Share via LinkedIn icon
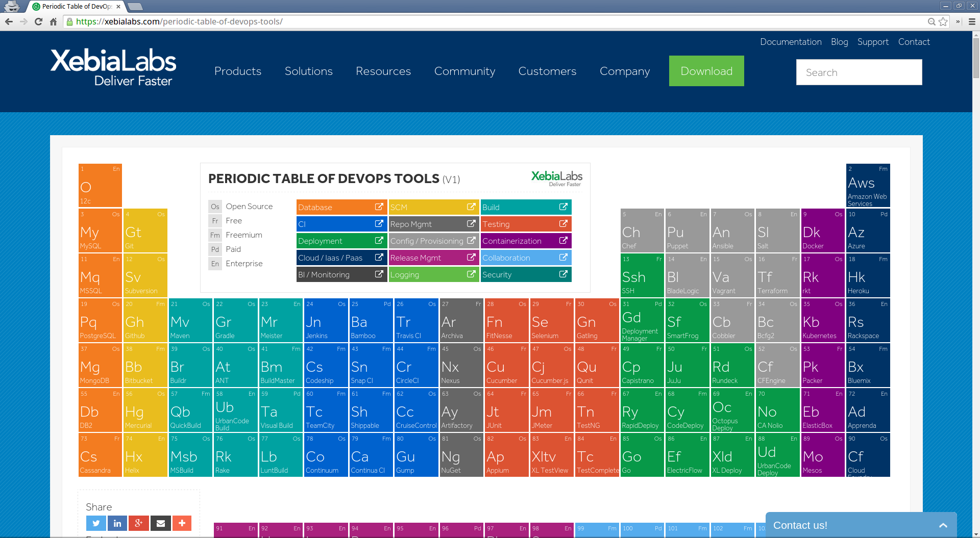The image size is (980, 538). 117,523
